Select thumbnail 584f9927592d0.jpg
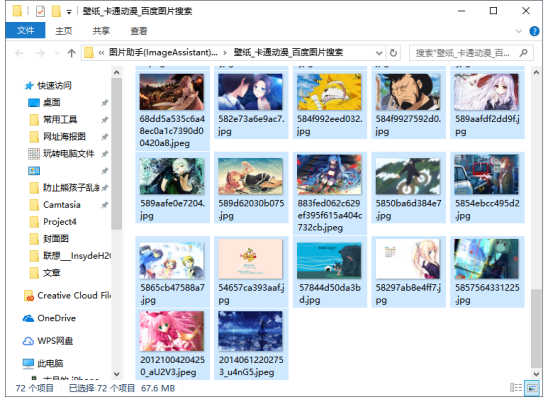548x402 pixels. tap(408, 92)
